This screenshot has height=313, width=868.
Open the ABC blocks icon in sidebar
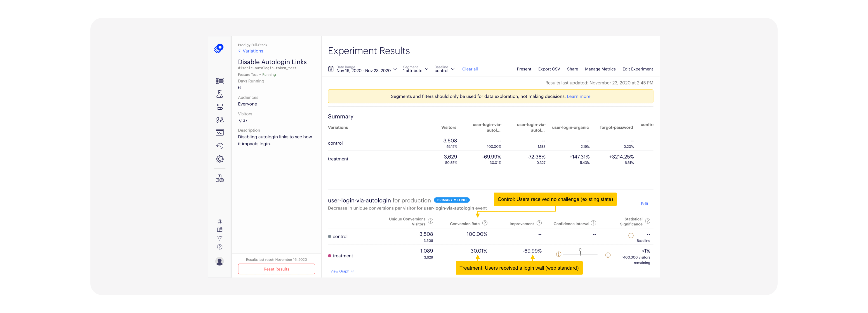(x=220, y=178)
